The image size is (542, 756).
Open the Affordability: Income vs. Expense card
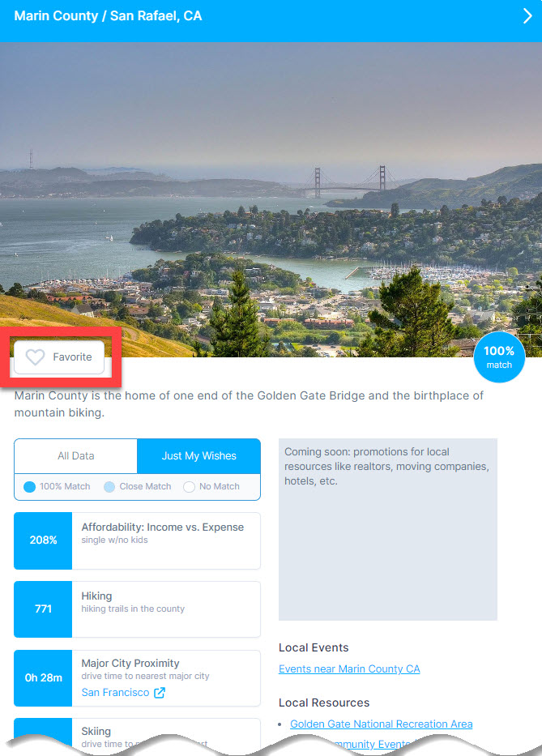(x=138, y=540)
